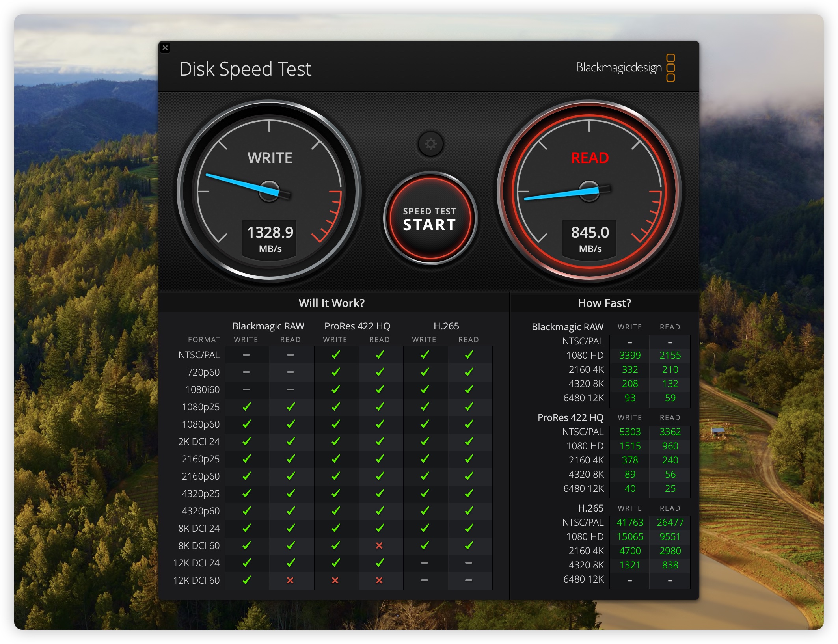Click the 15065 H.265 1080 HD write value
This screenshot has width=838, height=644.
(630, 536)
